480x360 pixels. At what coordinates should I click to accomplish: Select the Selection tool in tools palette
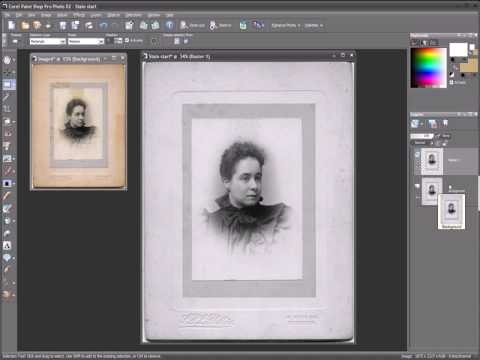point(7,84)
